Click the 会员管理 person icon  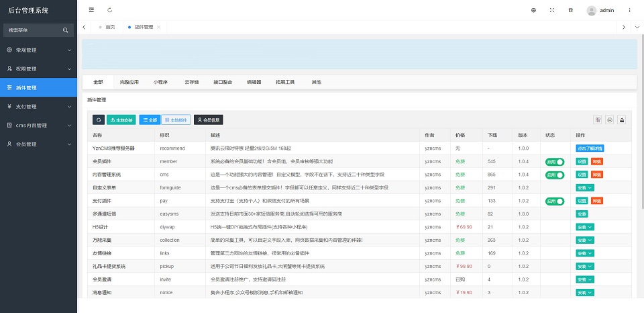(x=9, y=144)
